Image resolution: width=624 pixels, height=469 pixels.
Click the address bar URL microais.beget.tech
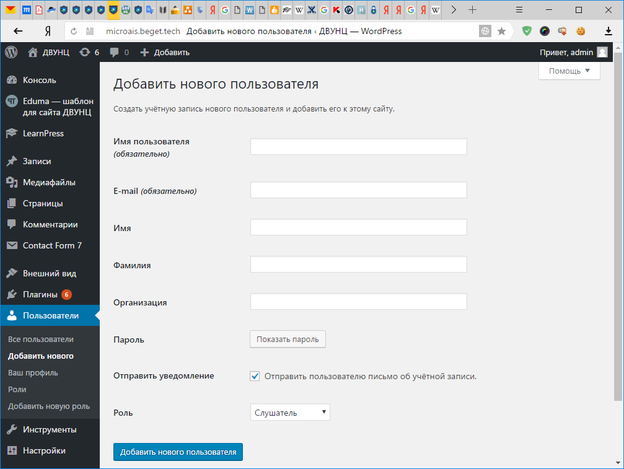click(x=143, y=31)
